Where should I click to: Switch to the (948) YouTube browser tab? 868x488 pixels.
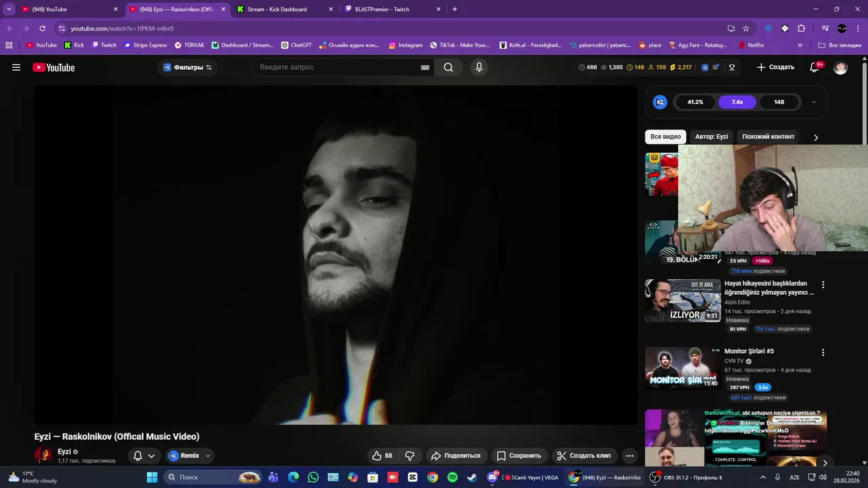[69, 9]
